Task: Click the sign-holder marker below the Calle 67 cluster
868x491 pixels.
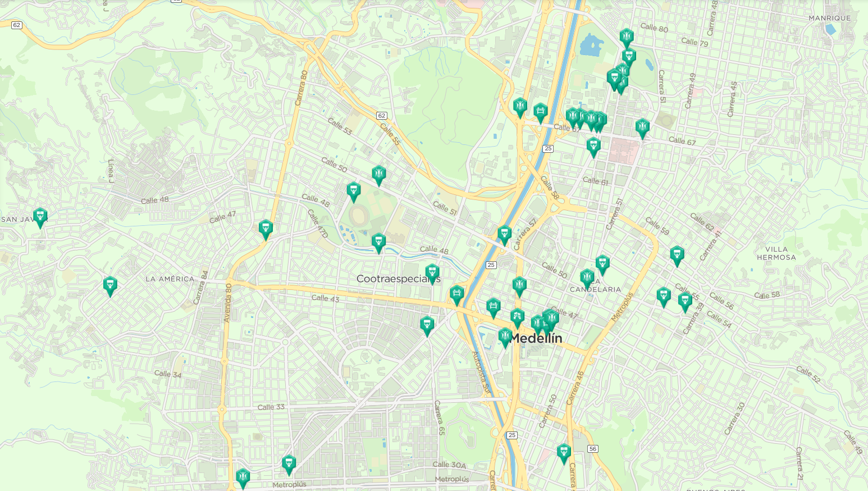Action: [593, 147]
